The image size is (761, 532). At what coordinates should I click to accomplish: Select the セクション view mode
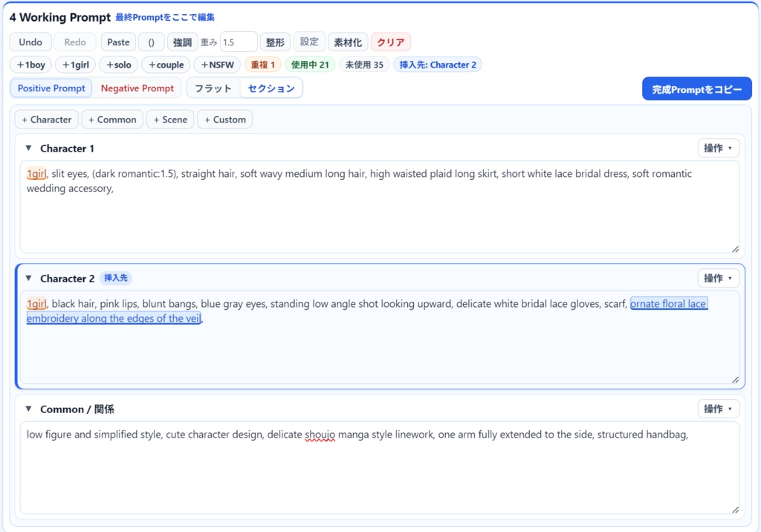(271, 88)
